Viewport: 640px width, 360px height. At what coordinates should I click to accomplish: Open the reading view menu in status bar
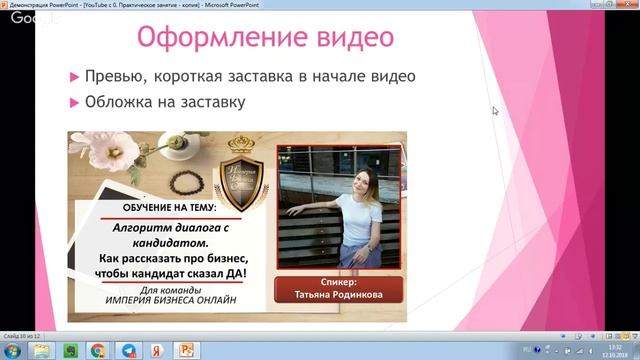(x=579, y=336)
